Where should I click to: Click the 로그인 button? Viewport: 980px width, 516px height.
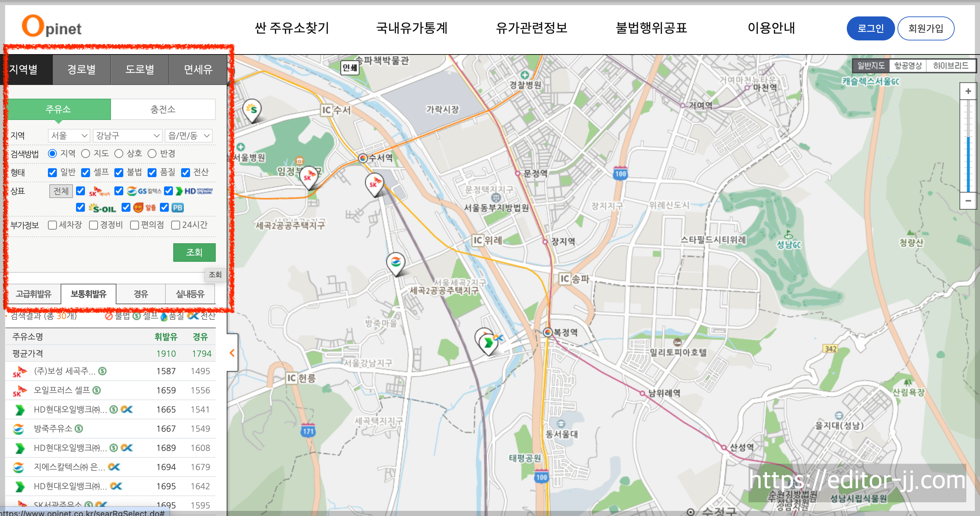click(870, 28)
